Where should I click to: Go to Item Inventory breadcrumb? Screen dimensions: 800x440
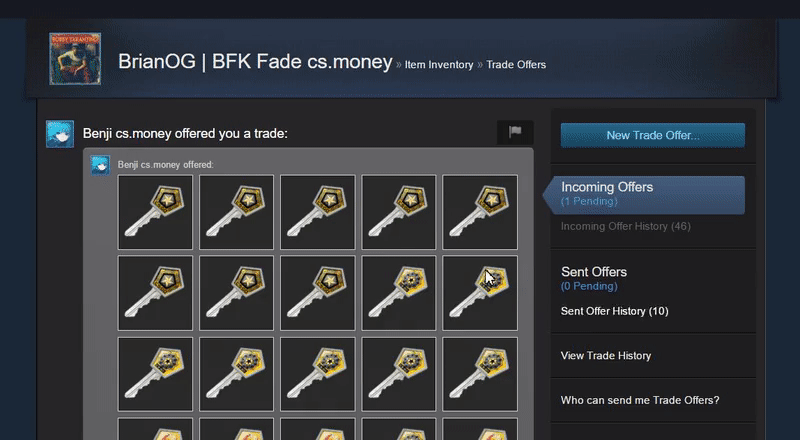point(439,65)
